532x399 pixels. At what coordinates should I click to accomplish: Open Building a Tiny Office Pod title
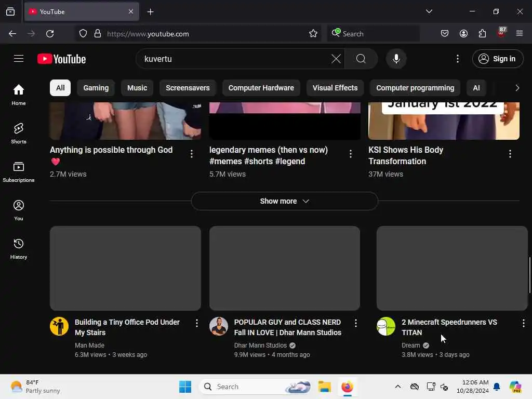click(x=127, y=327)
